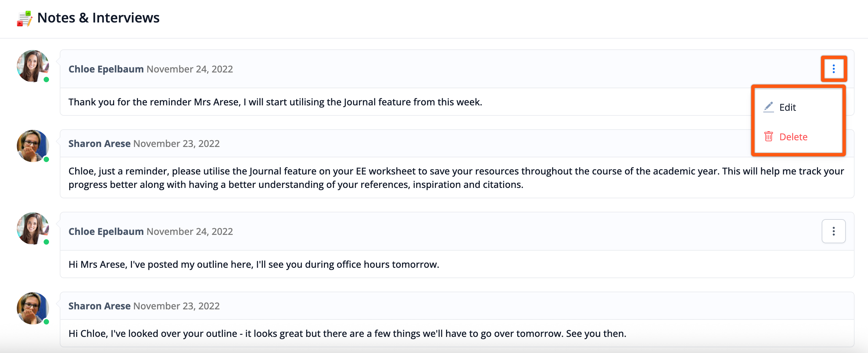Click Sharon's avatar beside the journal reminder note
The image size is (868, 353).
point(33,146)
